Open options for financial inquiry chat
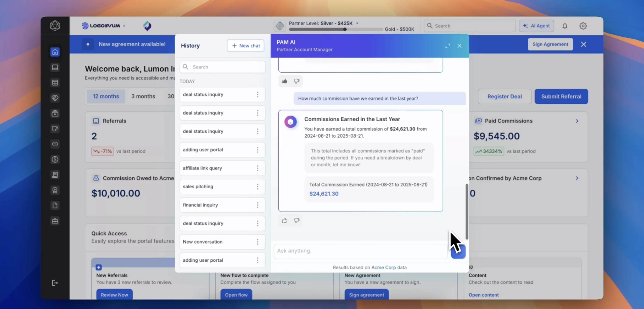Image resolution: width=644 pixels, height=309 pixels. click(257, 205)
